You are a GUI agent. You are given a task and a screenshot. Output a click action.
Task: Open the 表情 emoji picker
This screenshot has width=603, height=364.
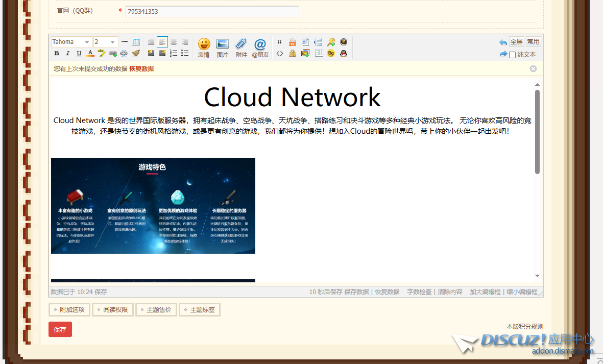coord(204,47)
